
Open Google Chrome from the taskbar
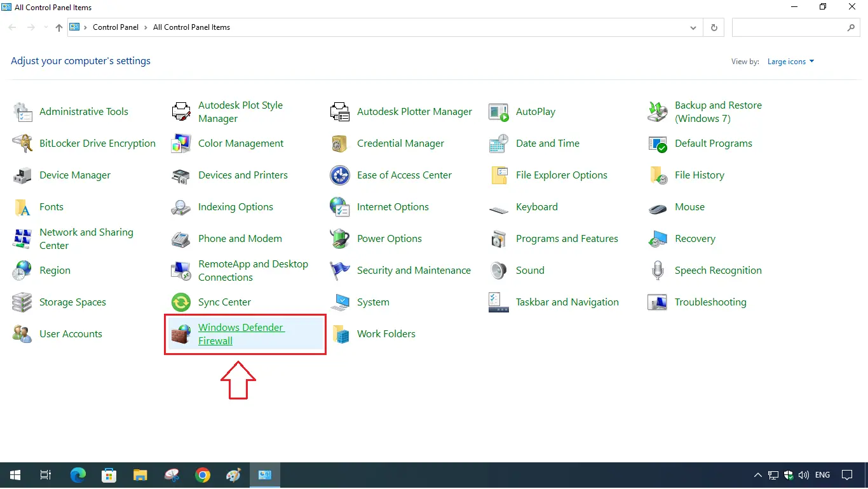pyautogui.click(x=203, y=475)
